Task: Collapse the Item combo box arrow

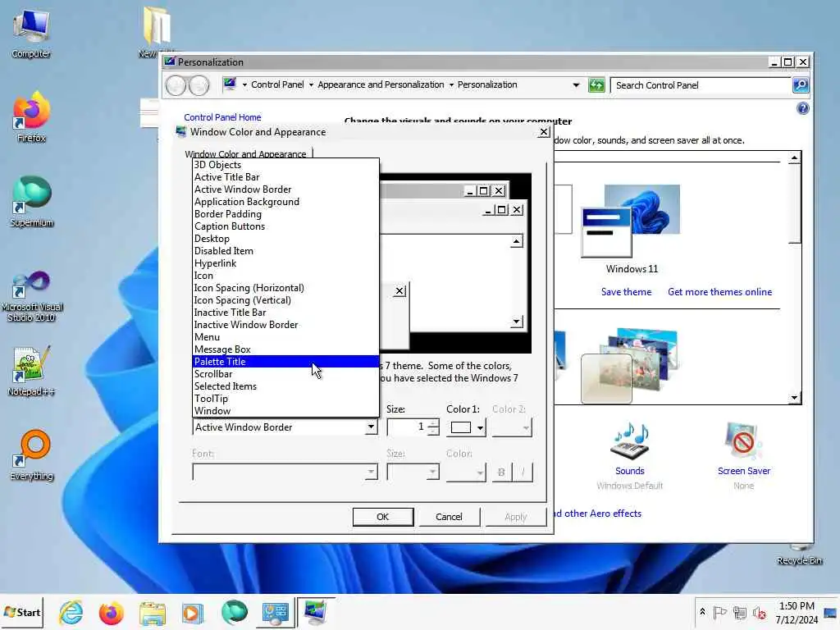Action: tap(371, 427)
